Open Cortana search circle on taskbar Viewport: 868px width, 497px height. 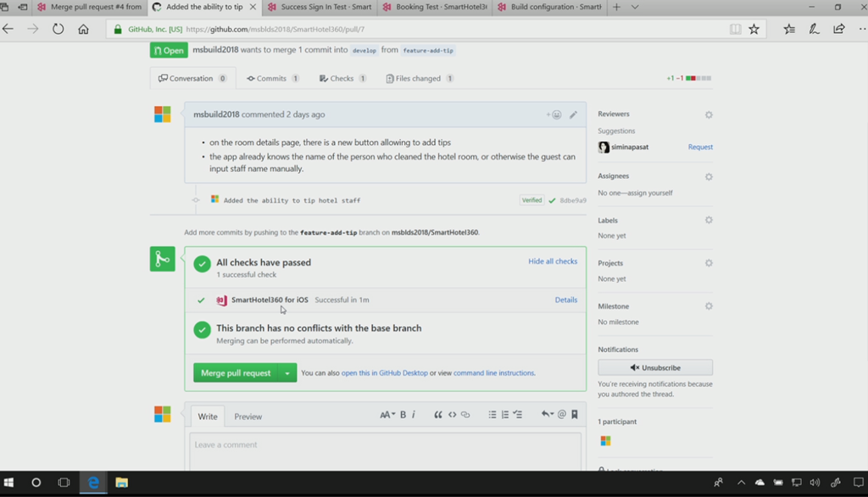(x=36, y=483)
